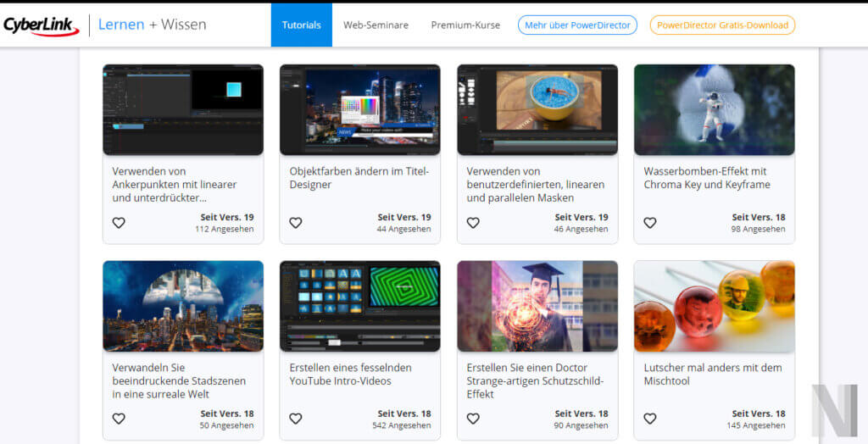Like the Objektfarben ändern tutorial heart
The height and width of the screenshot is (444, 868).
pyautogui.click(x=296, y=223)
